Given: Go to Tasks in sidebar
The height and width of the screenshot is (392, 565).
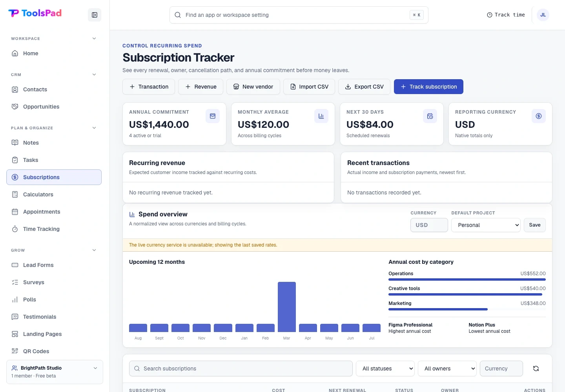Looking at the screenshot, I should click(x=54, y=160).
